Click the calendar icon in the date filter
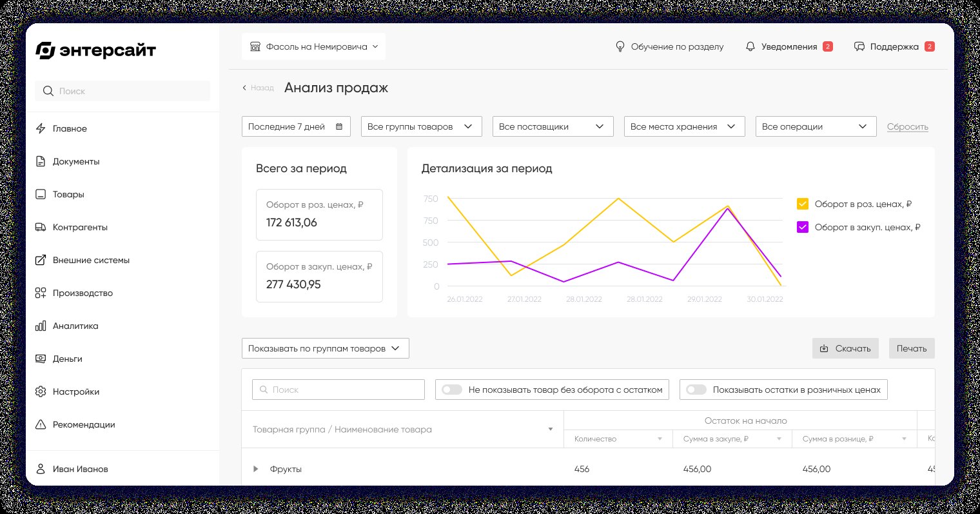980x514 pixels. tap(339, 126)
